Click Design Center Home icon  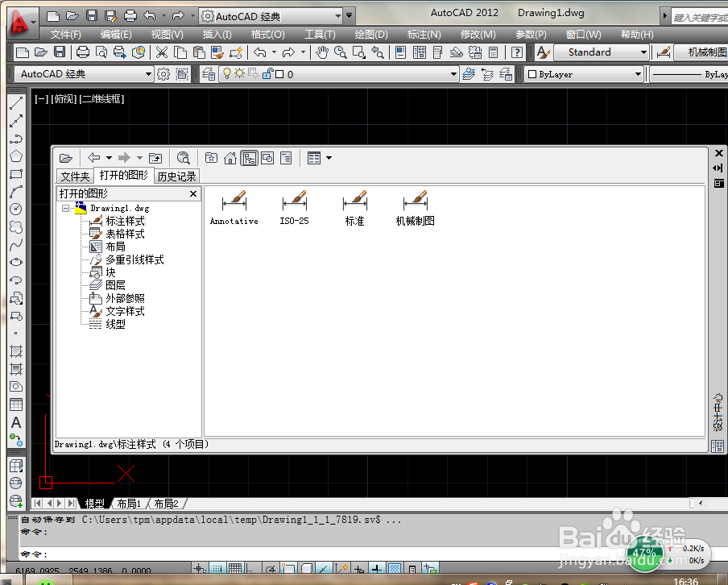click(x=230, y=159)
